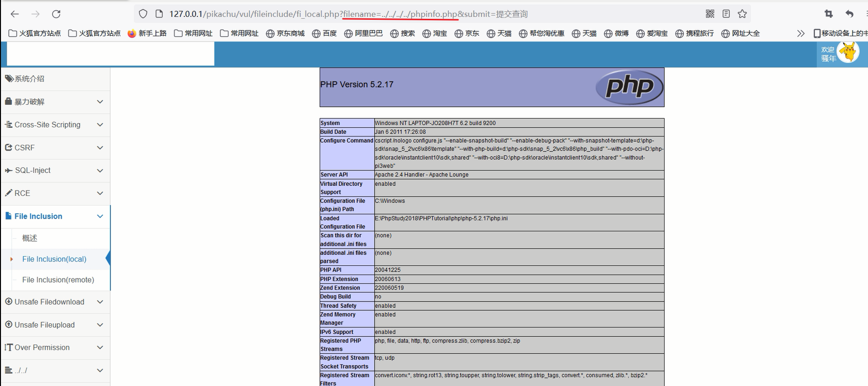Screen dimensions: 868x386
Task: Open 概述 under File Inclusion
Action: (x=55, y=238)
